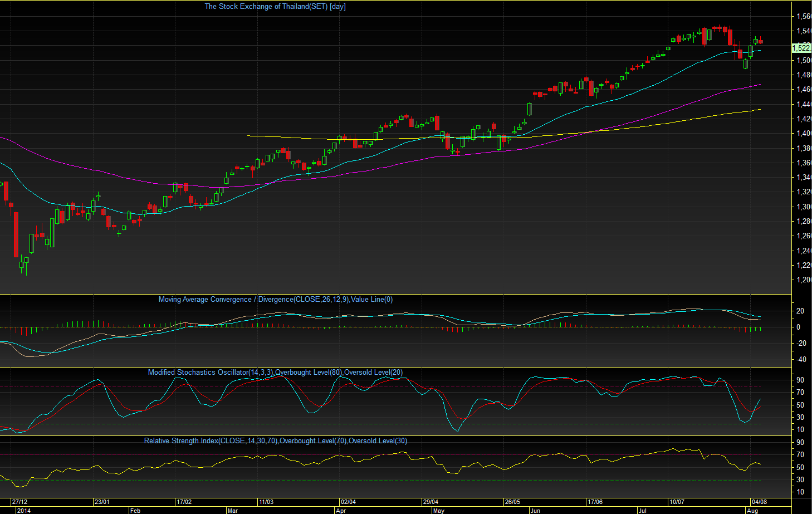
Task: Click the 1,200 level label on the price axis
Action: click(804, 280)
